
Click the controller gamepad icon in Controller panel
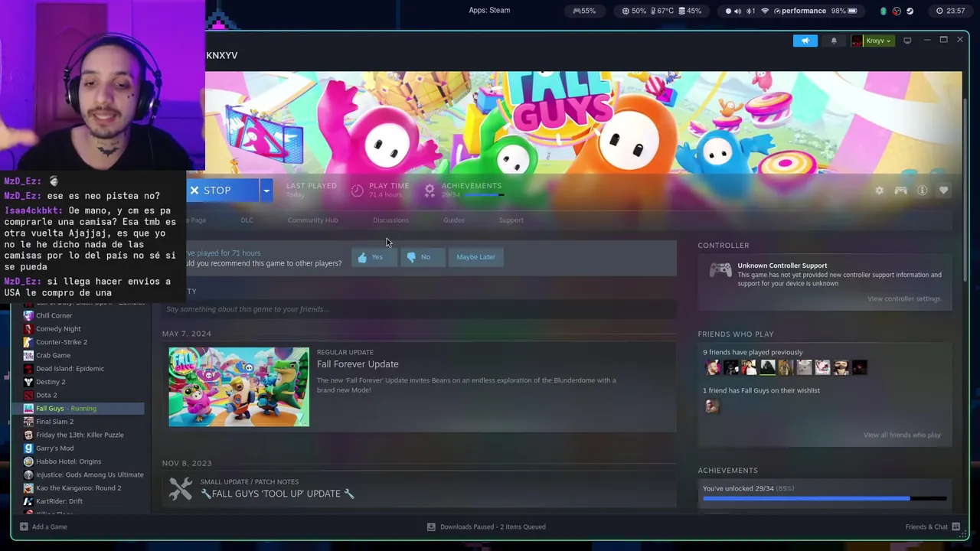tap(720, 270)
